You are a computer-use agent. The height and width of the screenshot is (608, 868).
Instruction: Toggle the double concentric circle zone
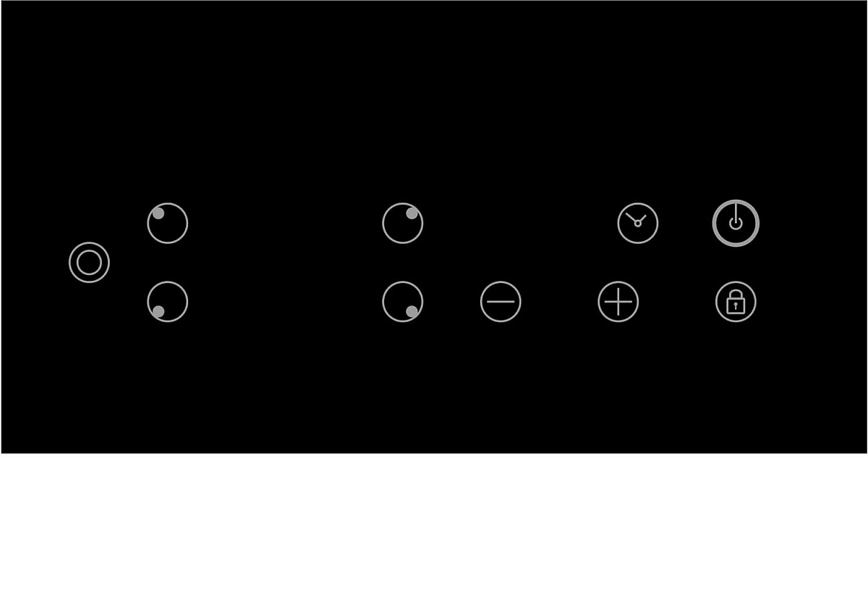89,262
